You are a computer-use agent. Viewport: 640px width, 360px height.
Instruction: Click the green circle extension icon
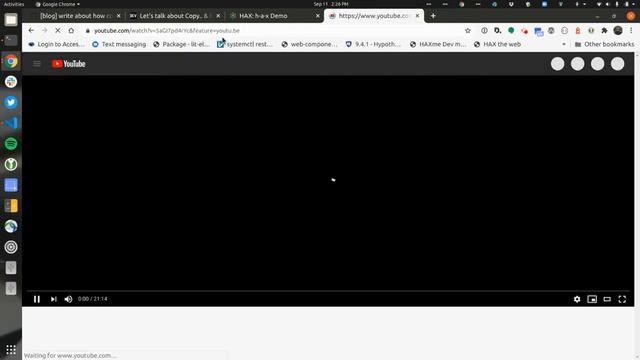coord(511,31)
